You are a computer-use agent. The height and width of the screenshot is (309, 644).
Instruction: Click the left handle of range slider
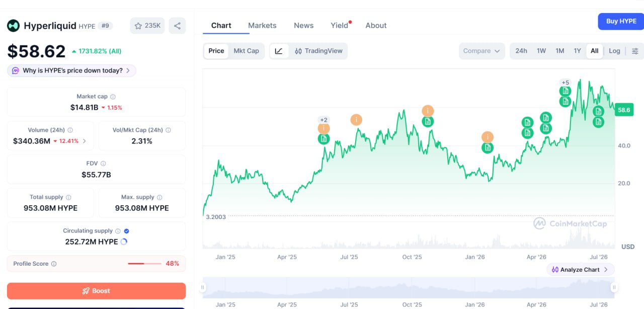point(203,287)
